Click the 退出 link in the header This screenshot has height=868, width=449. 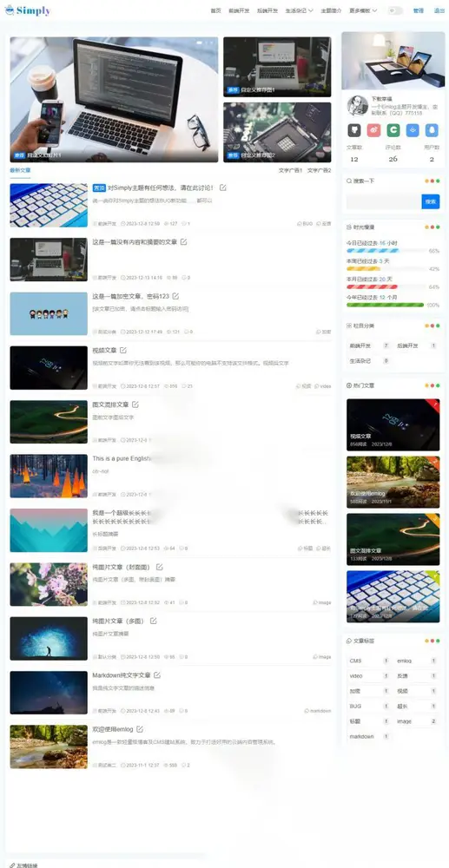click(439, 10)
